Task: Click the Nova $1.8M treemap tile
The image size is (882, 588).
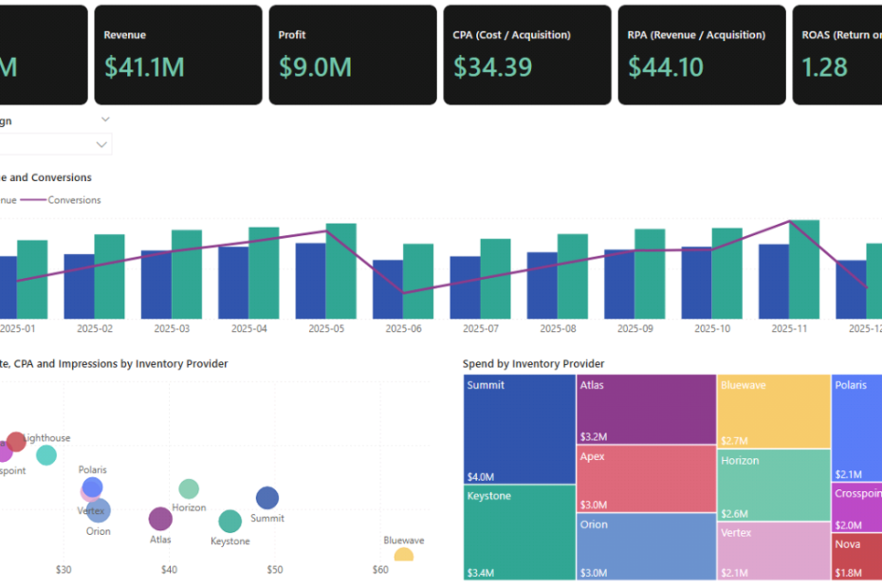Action: pyautogui.click(x=856, y=558)
